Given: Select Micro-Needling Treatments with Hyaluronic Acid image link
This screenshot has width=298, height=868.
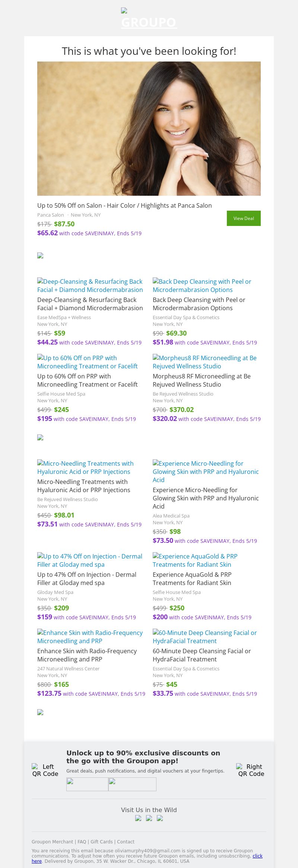Looking at the screenshot, I should (x=85, y=468).
